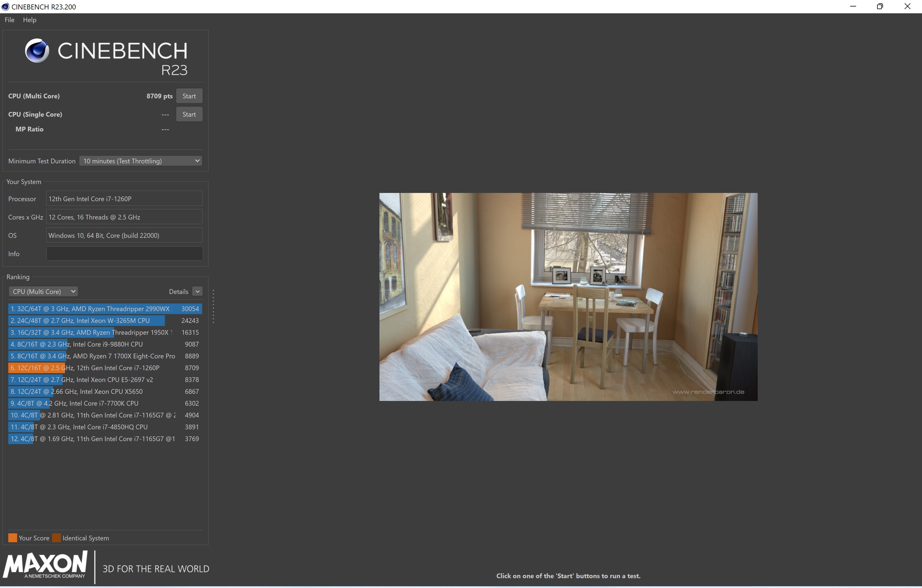Click the Processor name text field
The height and width of the screenshot is (588, 922).
click(124, 199)
